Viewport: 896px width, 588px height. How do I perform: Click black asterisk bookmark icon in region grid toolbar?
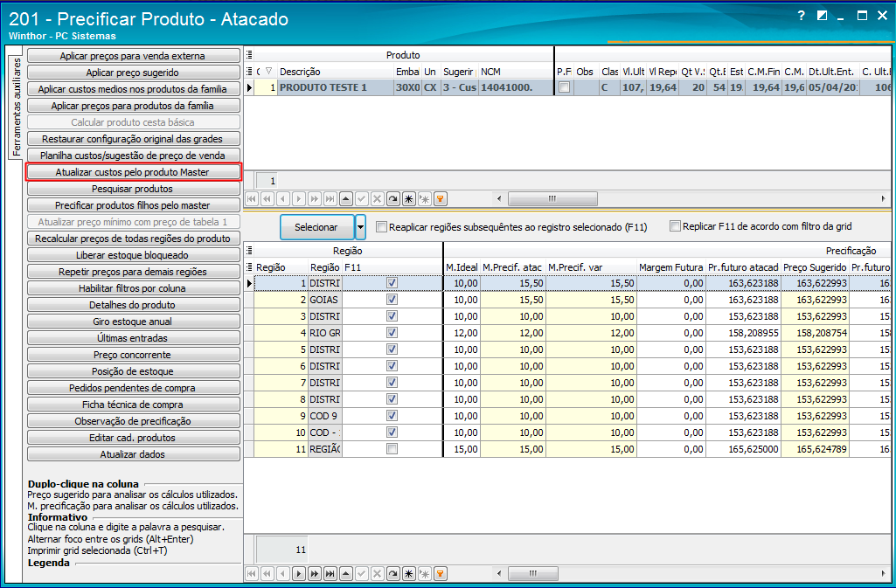[x=408, y=573]
